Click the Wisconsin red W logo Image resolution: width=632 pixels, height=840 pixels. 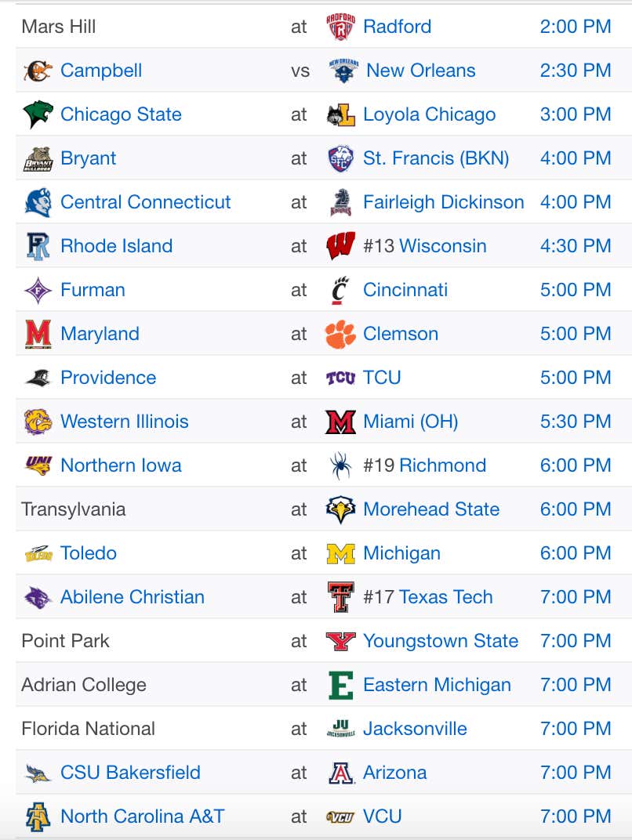point(340,246)
